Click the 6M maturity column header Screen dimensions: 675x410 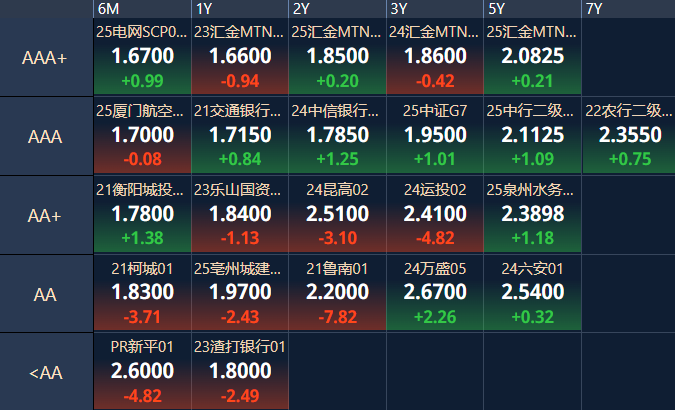click(x=142, y=9)
